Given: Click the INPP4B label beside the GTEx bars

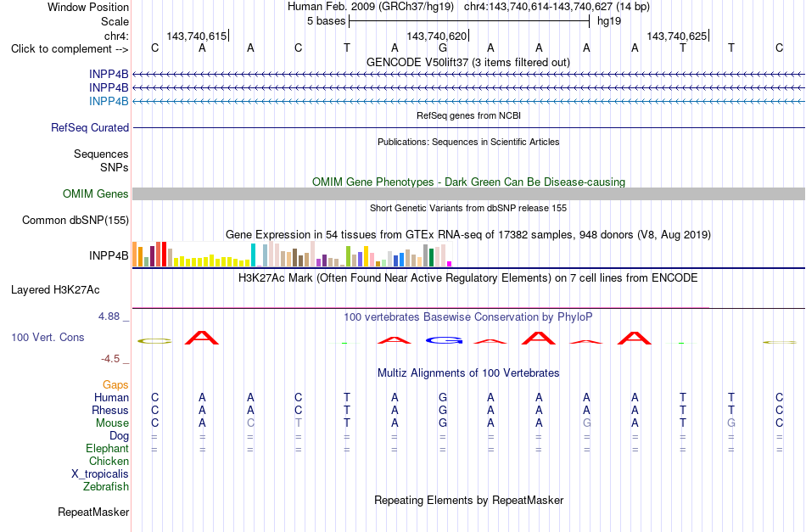Looking at the screenshot, I should click(109, 255).
